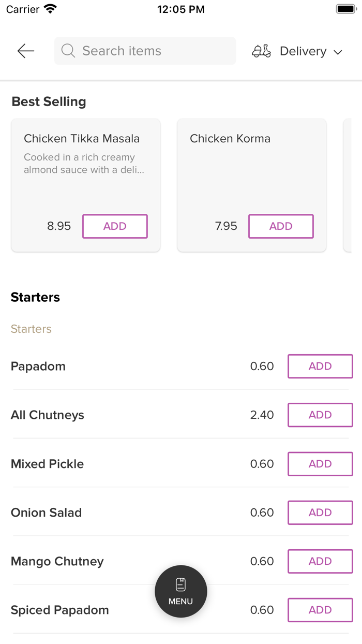Expand the Delivery dropdown chevron
Screen dimensions: 362x644
338,52
